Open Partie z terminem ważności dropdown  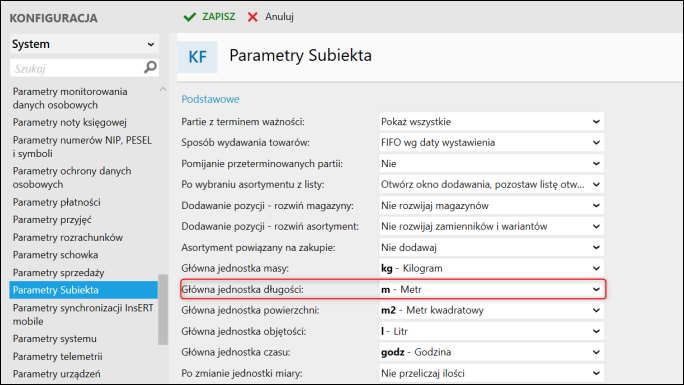pyautogui.click(x=491, y=122)
